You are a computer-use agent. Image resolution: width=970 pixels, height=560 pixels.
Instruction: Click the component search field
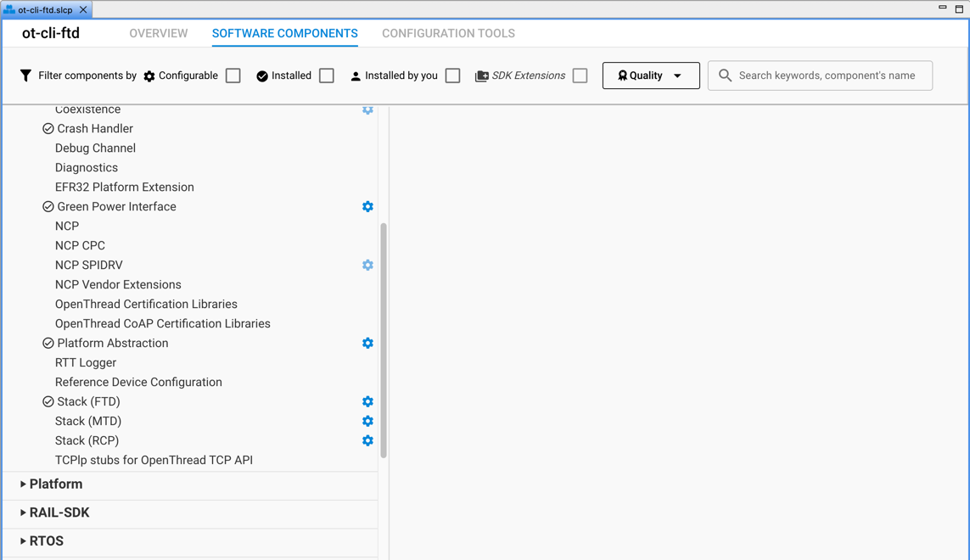point(820,76)
